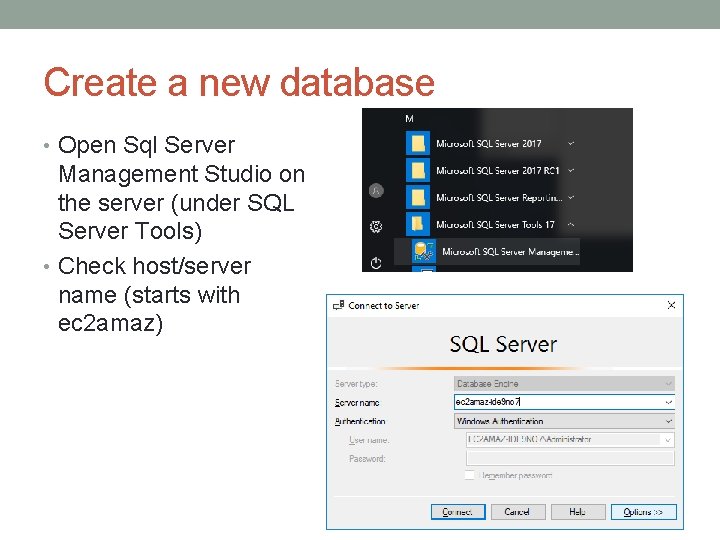Open User name dropdown arrow
The width and height of the screenshot is (720, 540).
tap(668, 440)
